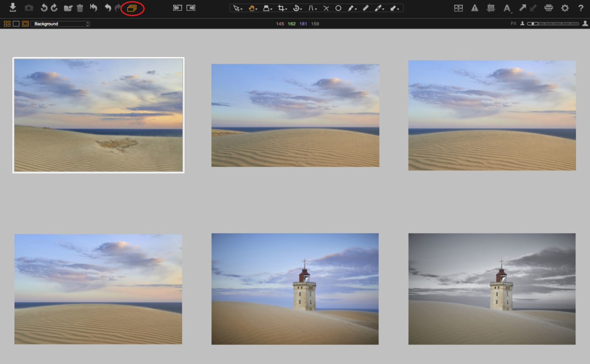Open application preferences via gear icon
The height and width of the screenshot is (364, 590).
point(565,8)
